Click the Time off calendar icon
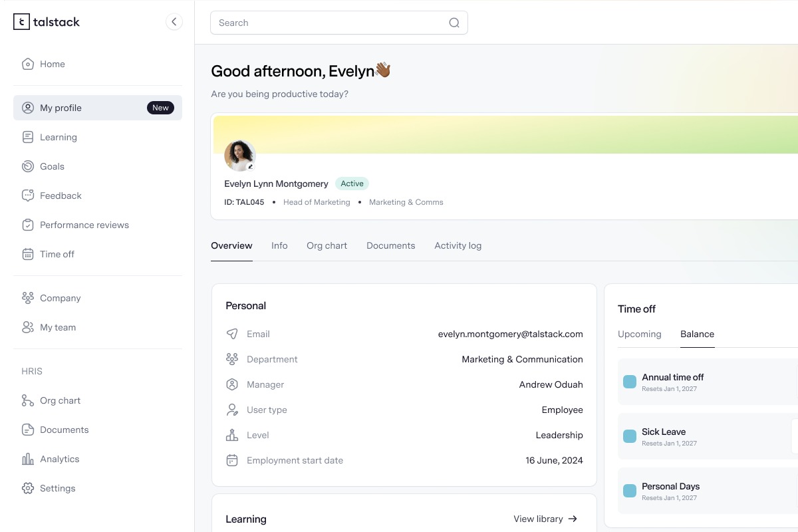 click(28, 254)
